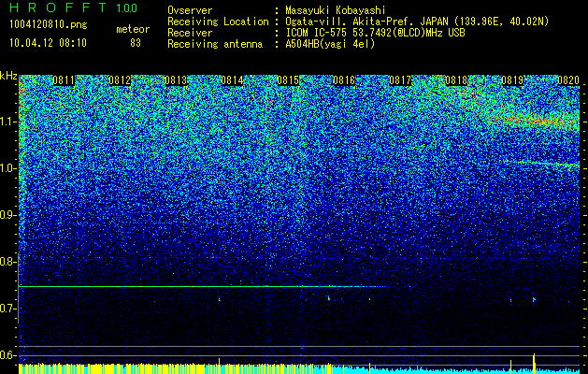
Task: Click the kHz unit label
Action: tap(8, 76)
